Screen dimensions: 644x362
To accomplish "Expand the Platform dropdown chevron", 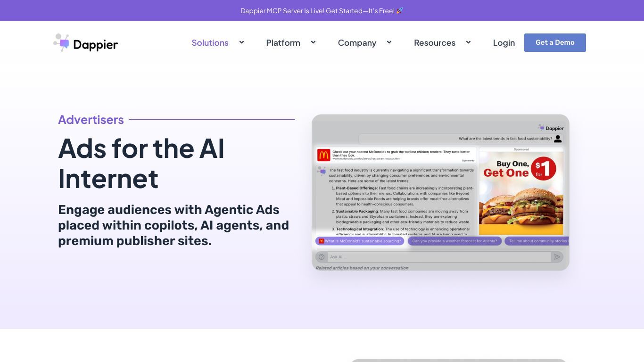I will (313, 42).
